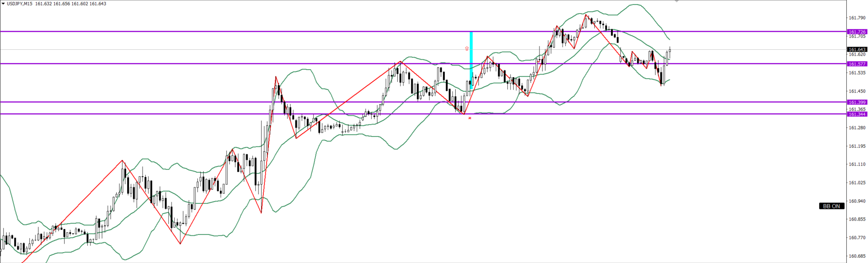Image resolution: width=868 pixels, height=263 pixels.
Task: Click the 160.940 tick on the price axis
Action: tap(857, 201)
